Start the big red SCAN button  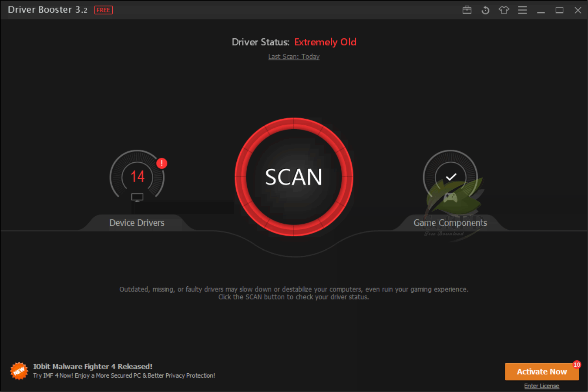coord(294,177)
